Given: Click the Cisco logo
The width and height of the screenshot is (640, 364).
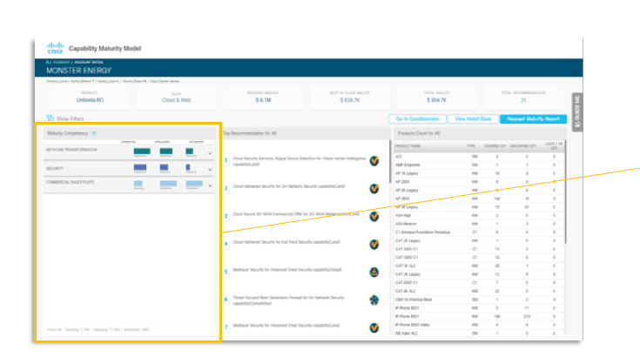Looking at the screenshot, I should pos(55,48).
